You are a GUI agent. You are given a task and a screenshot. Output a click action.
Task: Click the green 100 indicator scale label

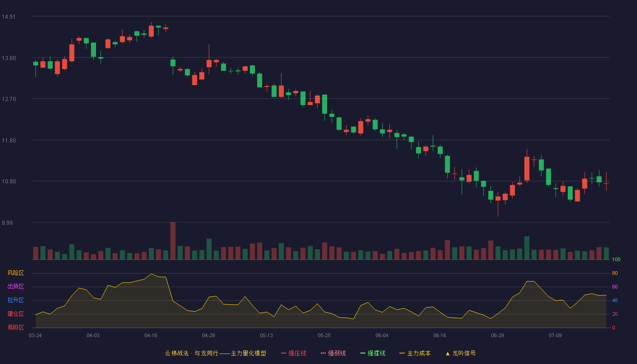[616, 260]
